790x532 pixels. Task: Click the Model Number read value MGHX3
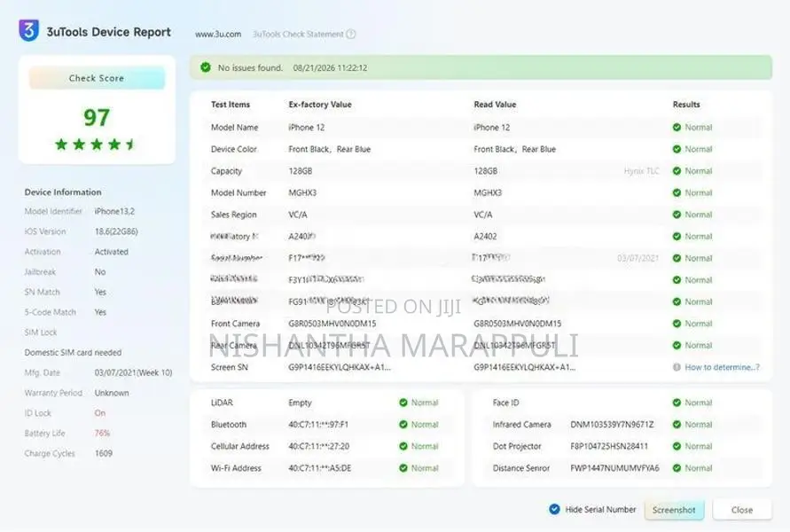pyautogui.click(x=488, y=193)
